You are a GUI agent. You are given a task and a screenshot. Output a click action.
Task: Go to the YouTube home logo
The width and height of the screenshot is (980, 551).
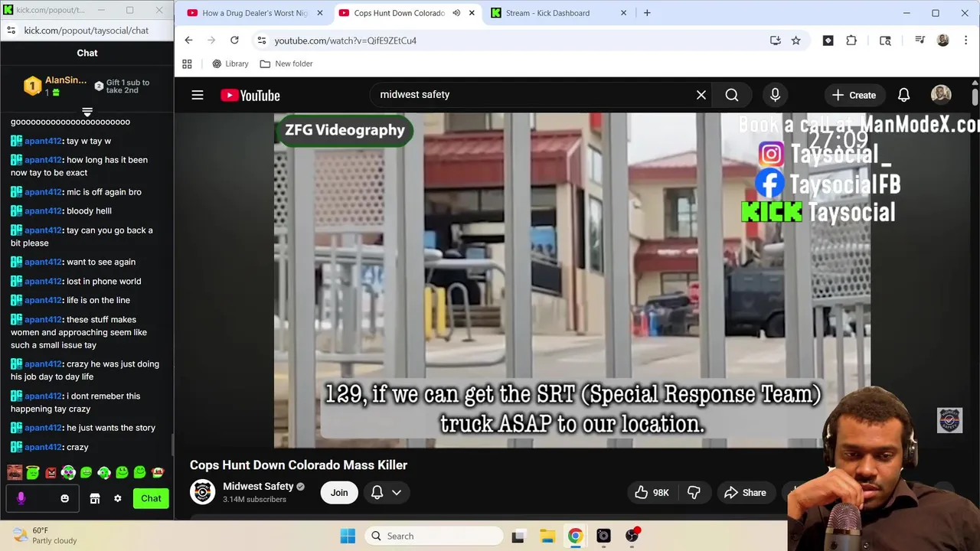[x=250, y=95]
